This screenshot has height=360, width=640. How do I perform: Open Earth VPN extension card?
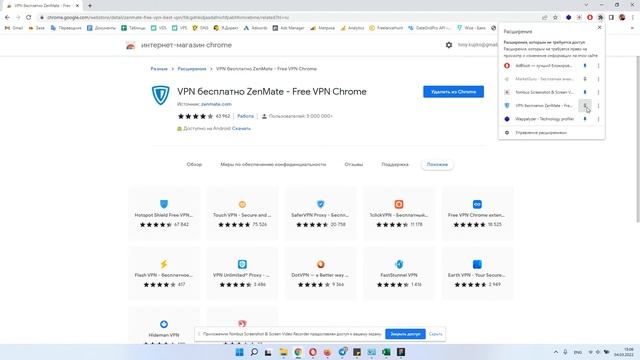477,273
